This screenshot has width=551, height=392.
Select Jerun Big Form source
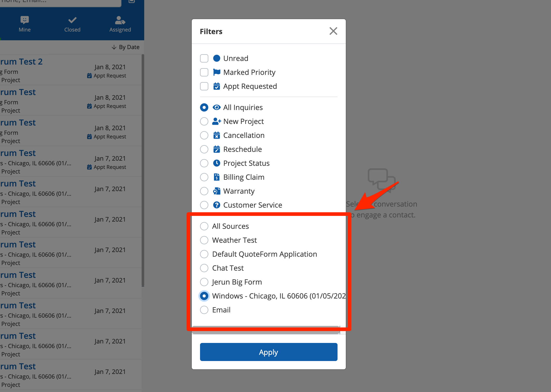(x=204, y=282)
